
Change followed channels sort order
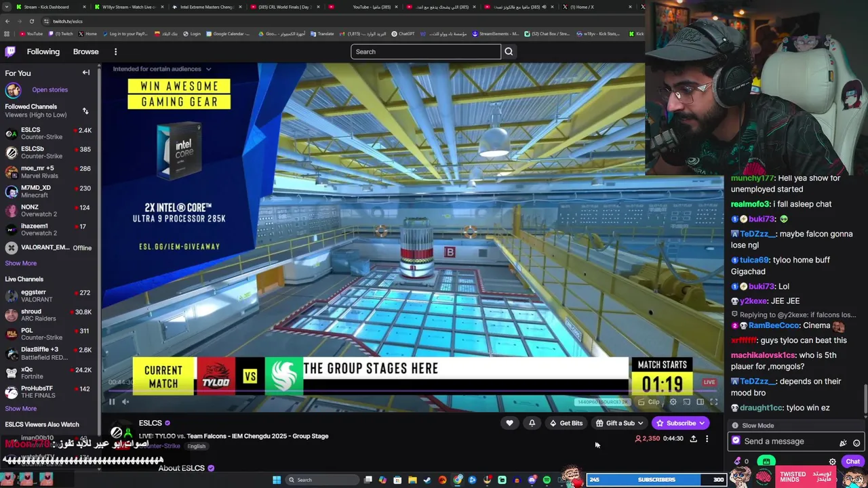pyautogui.click(x=85, y=110)
